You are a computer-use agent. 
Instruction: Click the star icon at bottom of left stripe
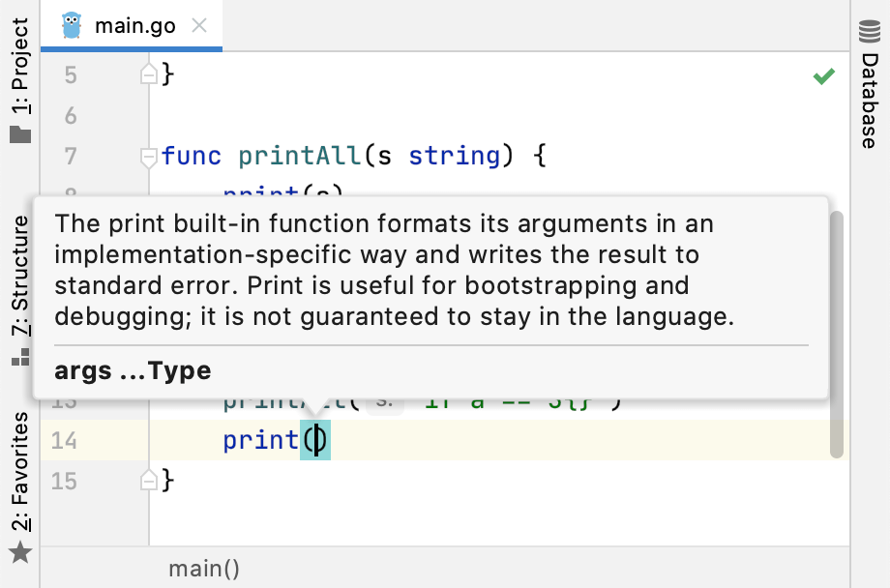pyautogui.click(x=20, y=554)
